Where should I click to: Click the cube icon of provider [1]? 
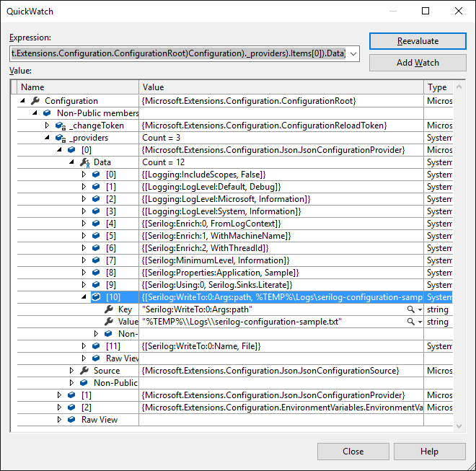[x=71, y=395]
